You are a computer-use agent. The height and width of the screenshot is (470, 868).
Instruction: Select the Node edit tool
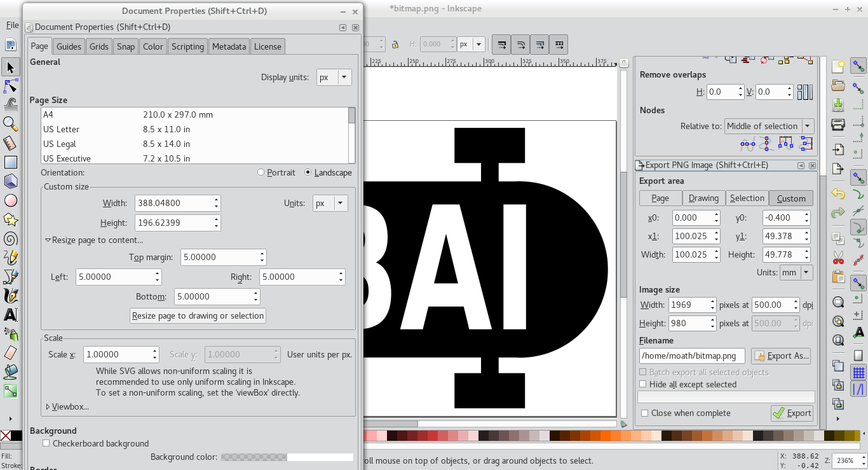click(10, 85)
